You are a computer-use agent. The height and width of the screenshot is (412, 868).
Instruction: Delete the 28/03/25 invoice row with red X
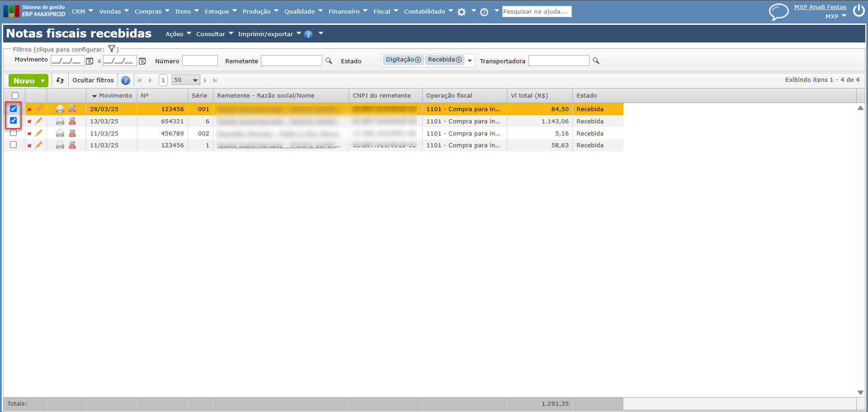coord(29,109)
